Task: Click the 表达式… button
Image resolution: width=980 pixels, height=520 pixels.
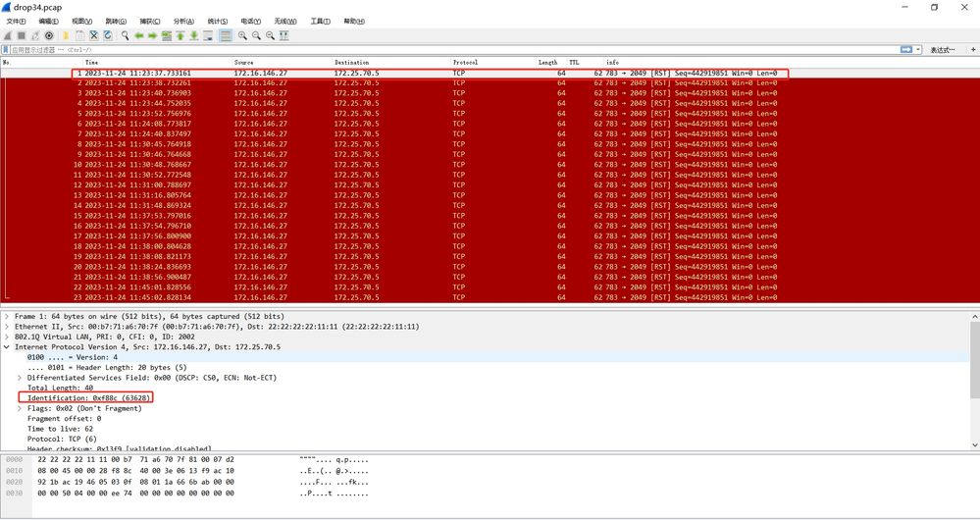Action: [x=943, y=50]
